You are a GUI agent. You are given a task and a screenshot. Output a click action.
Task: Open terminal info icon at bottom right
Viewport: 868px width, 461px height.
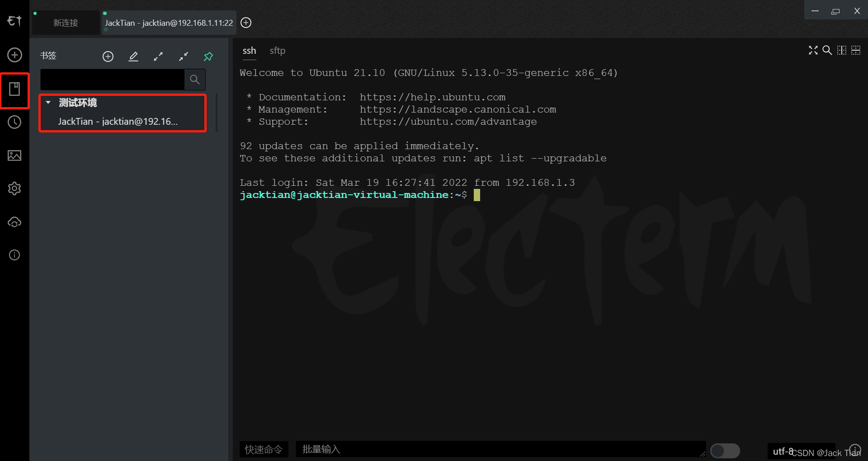point(855,449)
